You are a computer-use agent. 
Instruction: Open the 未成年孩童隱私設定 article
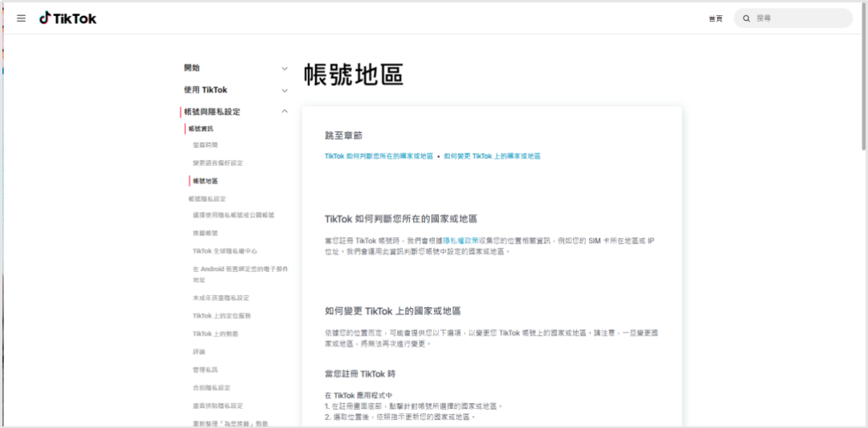(x=221, y=298)
